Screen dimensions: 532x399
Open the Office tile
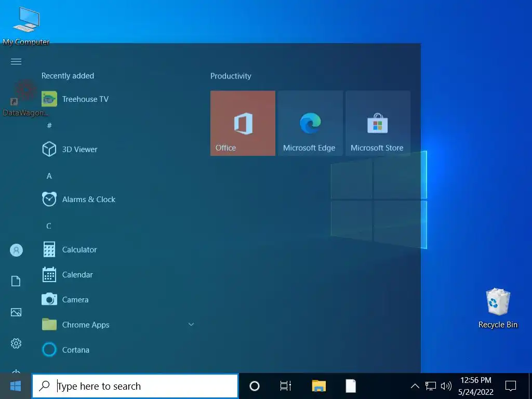[x=243, y=123]
